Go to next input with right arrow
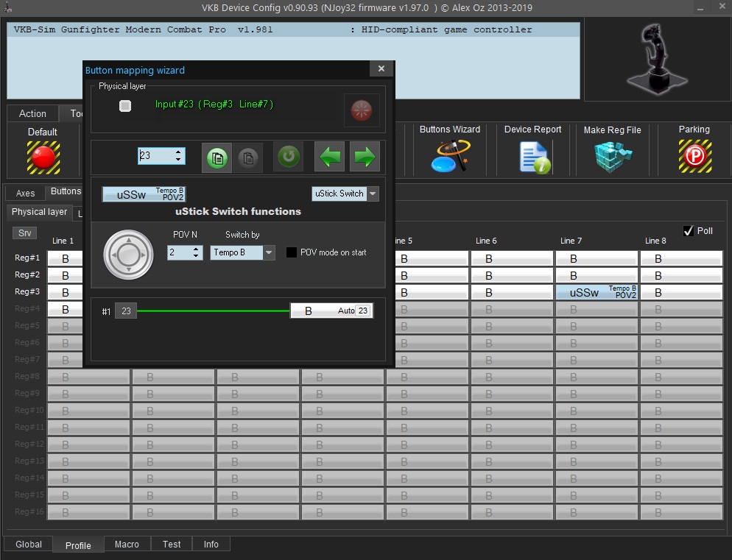The image size is (732, 560). point(365,157)
